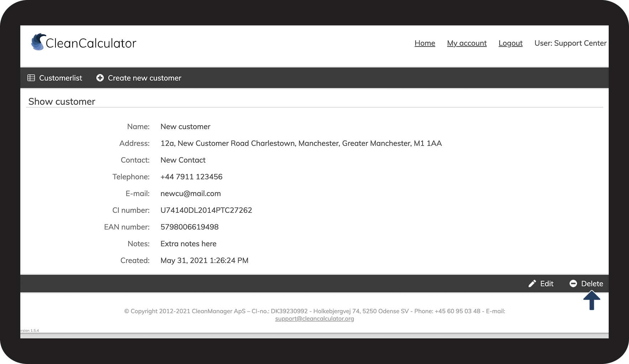Click the telephone value +44 7911 123456
629x364 pixels.
pyautogui.click(x=192, y=177)
